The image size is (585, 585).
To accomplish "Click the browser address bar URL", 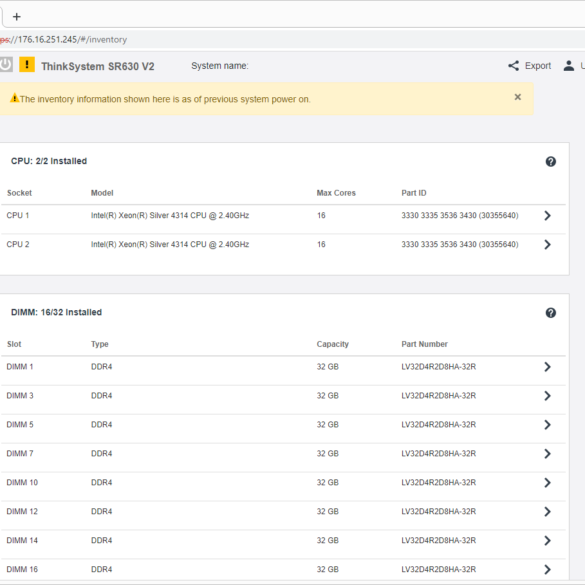I will pos(63,40).
